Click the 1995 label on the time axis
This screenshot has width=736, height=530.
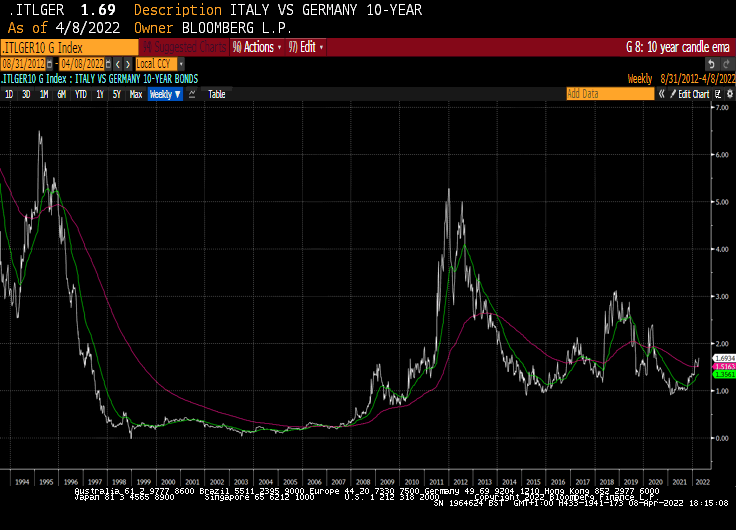coord(46,482)
